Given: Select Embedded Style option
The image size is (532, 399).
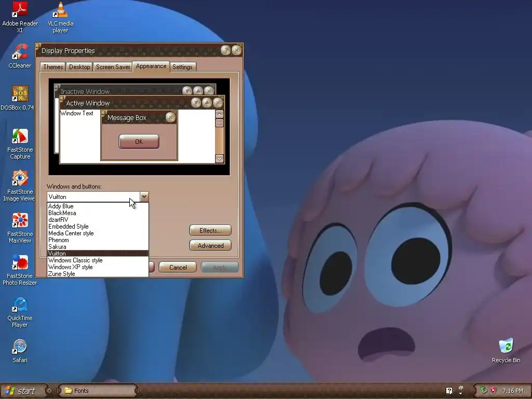Looking at the screenshot, I should pyautogui.click(x=98, y=227).
